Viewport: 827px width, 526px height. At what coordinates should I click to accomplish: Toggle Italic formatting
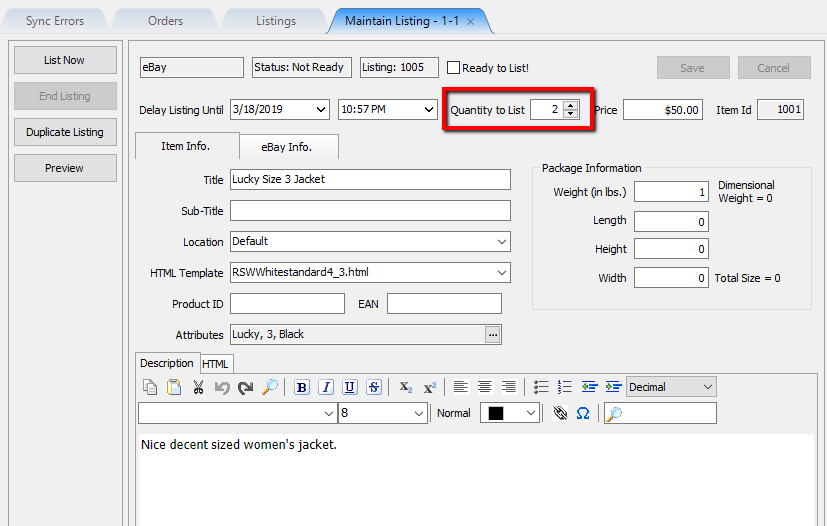tap(326, 387)
